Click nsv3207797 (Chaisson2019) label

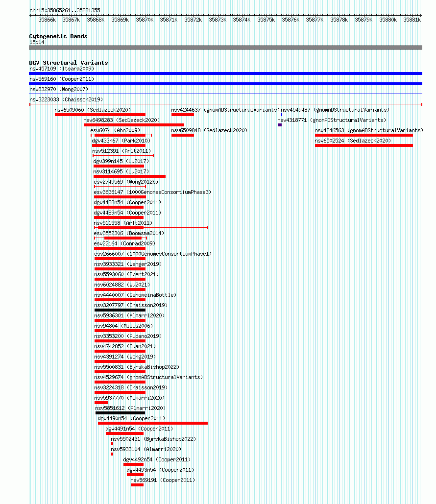(131, 305)
